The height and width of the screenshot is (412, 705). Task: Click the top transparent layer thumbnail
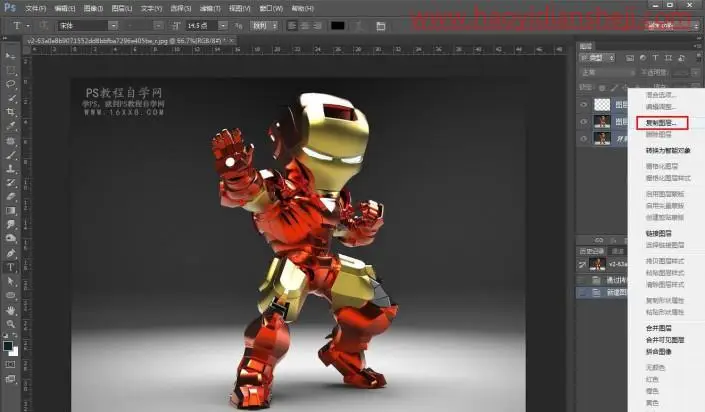602,105
